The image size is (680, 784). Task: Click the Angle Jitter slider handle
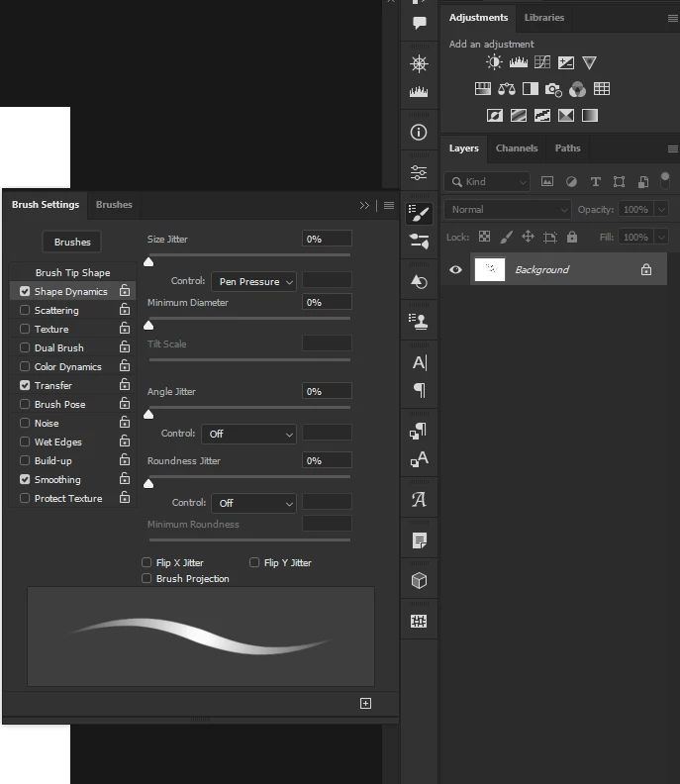click(x=148, y=415)
